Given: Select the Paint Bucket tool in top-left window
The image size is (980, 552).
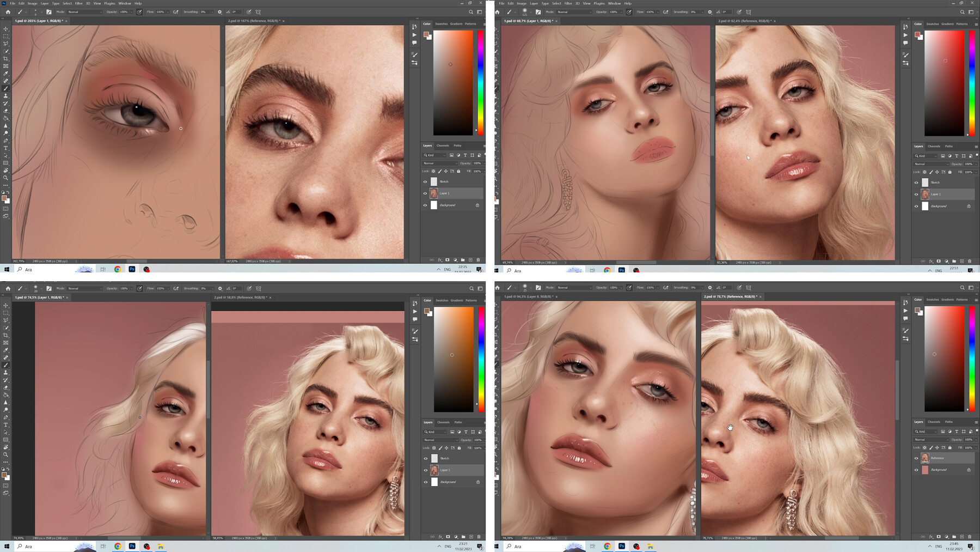Looking at the screenshot, I should tap(6, 118).
